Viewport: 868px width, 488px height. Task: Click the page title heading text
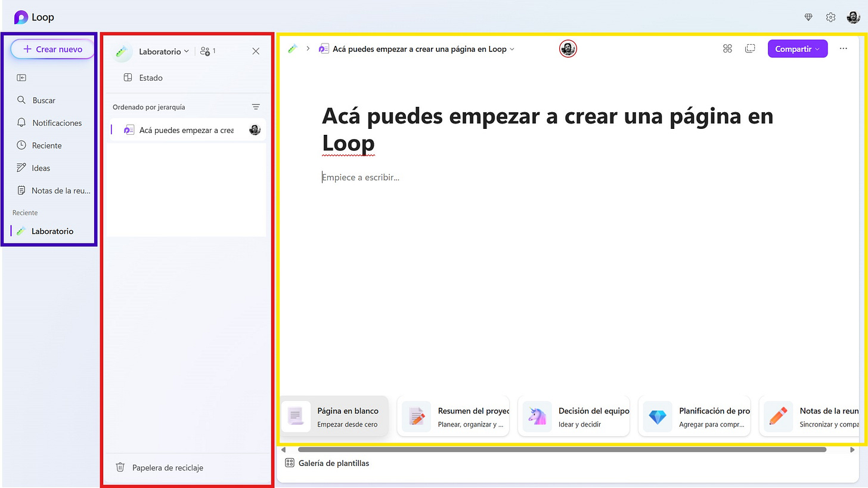548,129
